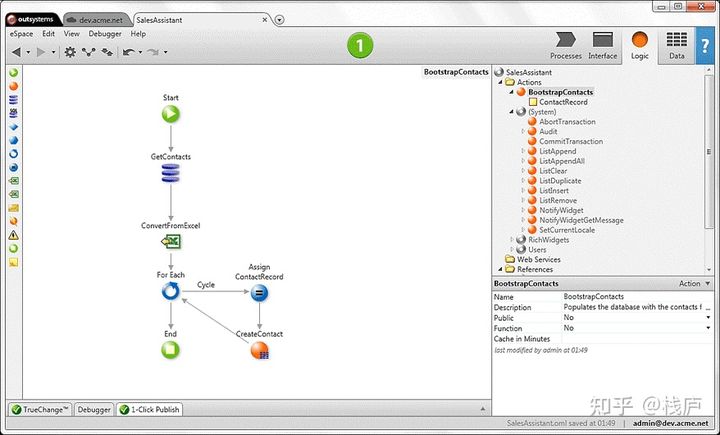Open the Undo history dropdown arrow

[140, 52]
